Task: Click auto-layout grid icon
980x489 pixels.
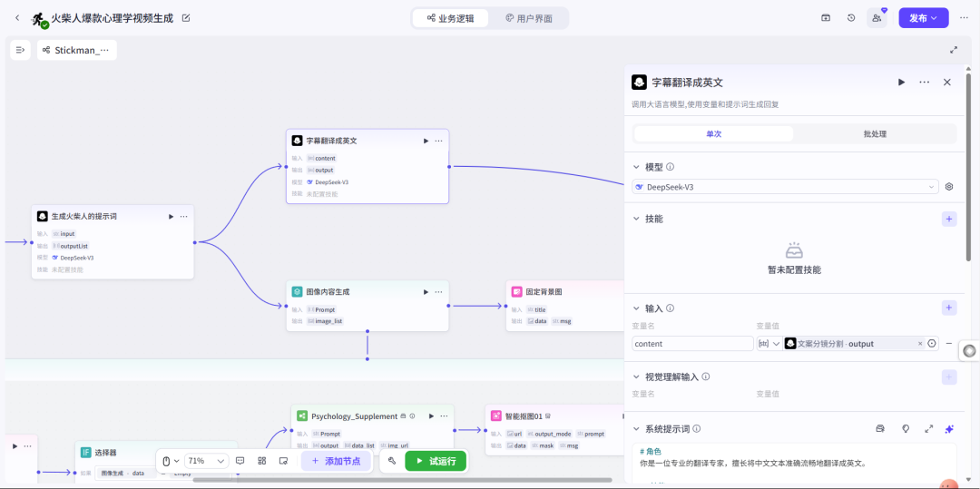Action: click(x=262, y=461)
